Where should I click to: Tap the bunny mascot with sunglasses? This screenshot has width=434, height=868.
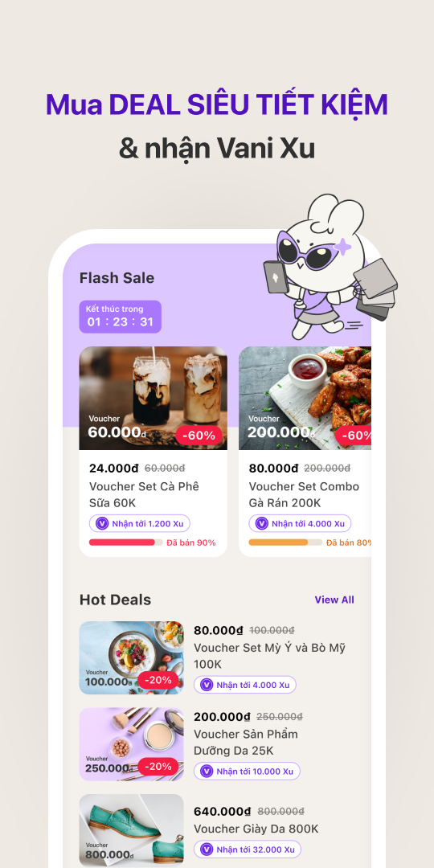[x=330, y=266]
